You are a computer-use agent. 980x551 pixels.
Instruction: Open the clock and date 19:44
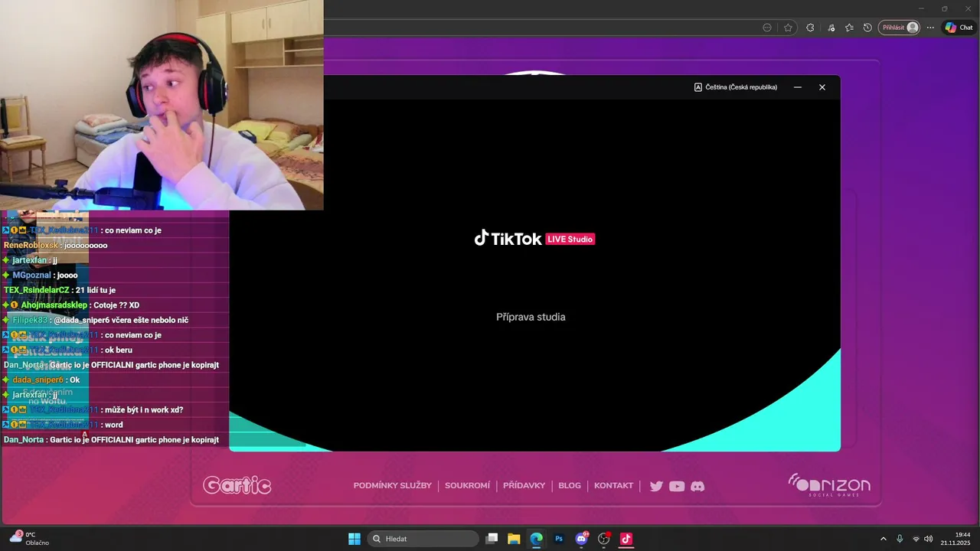tap(955, 539)
